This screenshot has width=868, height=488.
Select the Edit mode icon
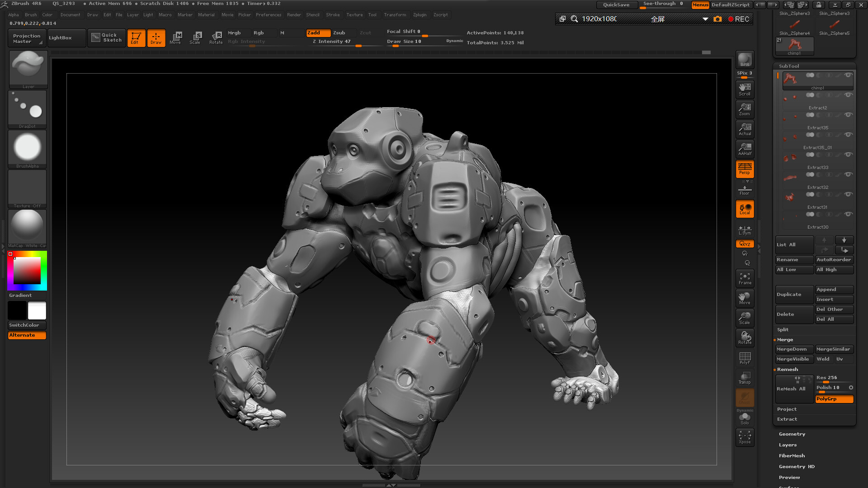[136, 38]
